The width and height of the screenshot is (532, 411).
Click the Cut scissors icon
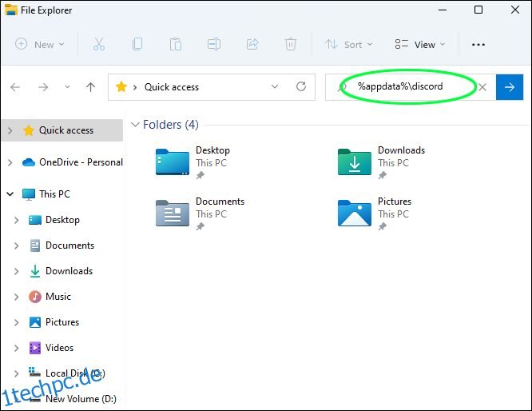(x=99, y=45)
